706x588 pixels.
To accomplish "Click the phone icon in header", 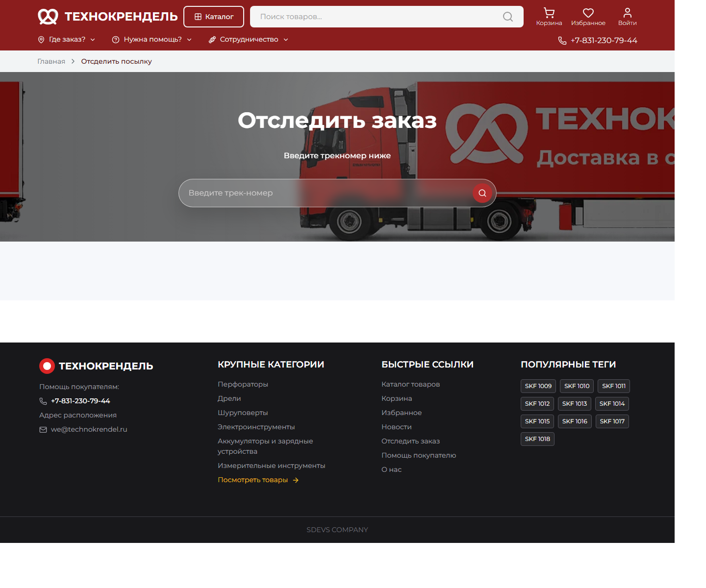I will 562,41.
